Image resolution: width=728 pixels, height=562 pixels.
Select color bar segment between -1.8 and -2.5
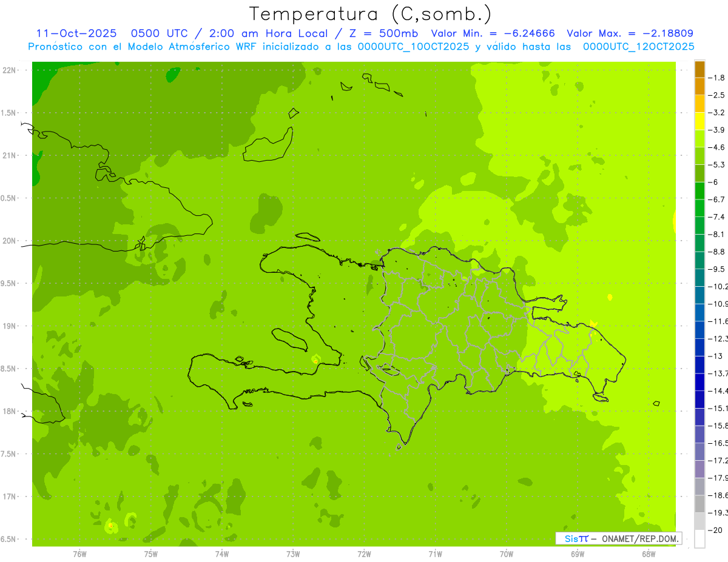click(699, 86)
